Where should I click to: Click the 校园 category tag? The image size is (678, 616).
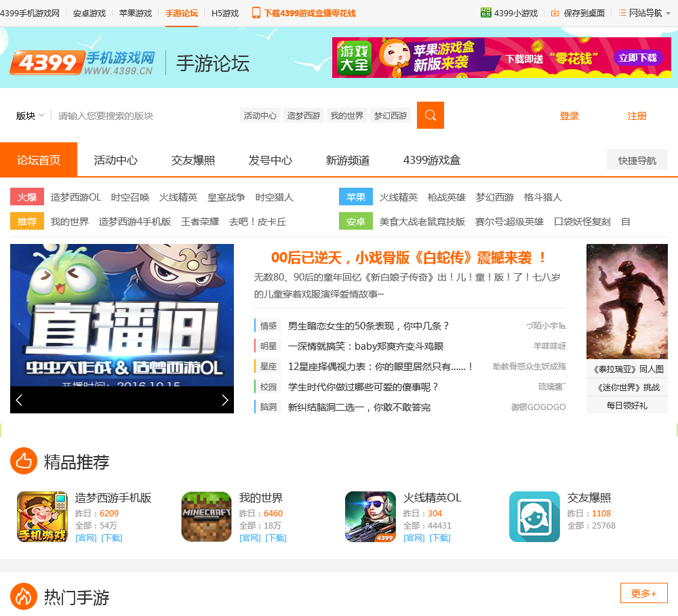pos(268,387)
